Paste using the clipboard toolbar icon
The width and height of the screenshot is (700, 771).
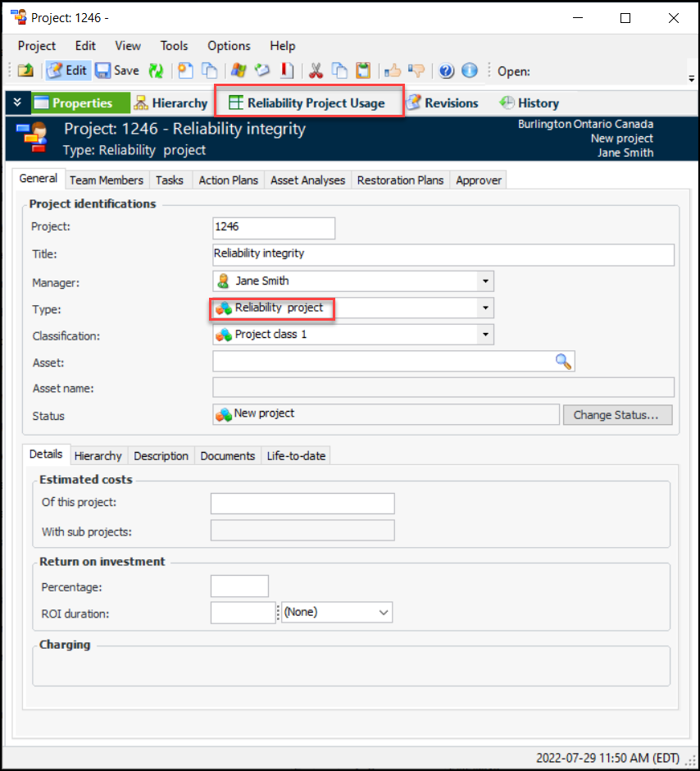click(x=363, y=71)
